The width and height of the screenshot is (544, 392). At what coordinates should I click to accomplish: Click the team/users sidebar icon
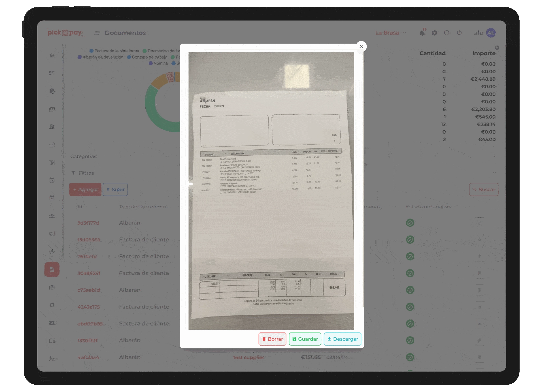pyautogui.click(x=52, y=216)
